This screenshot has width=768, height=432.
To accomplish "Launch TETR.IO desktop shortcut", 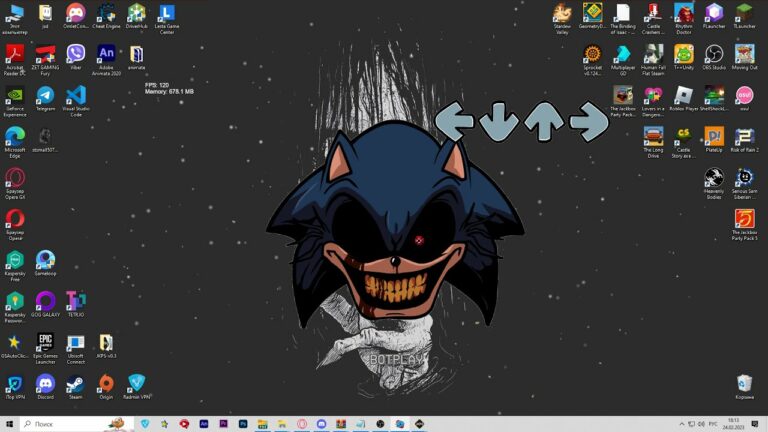I will 76,305.
